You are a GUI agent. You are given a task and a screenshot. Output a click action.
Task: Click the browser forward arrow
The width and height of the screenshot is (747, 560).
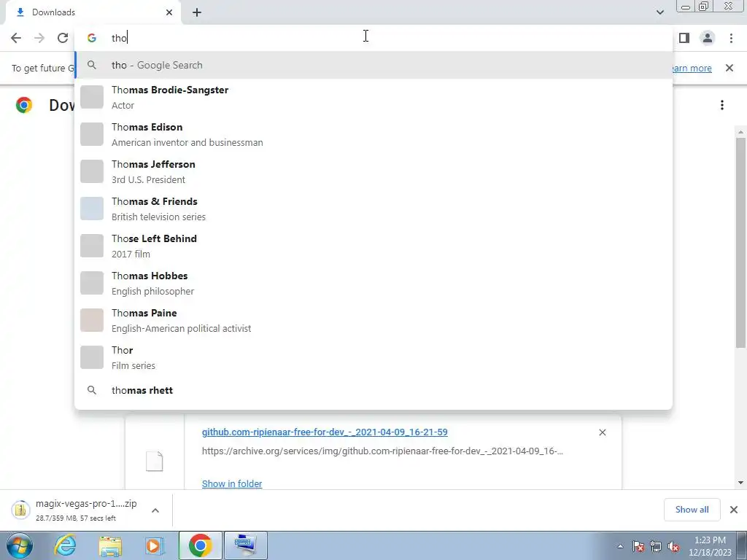[x=39, y=38]
